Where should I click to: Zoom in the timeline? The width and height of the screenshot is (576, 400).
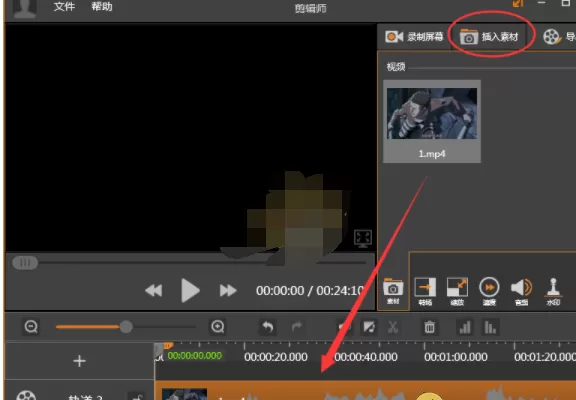point(217,327)
